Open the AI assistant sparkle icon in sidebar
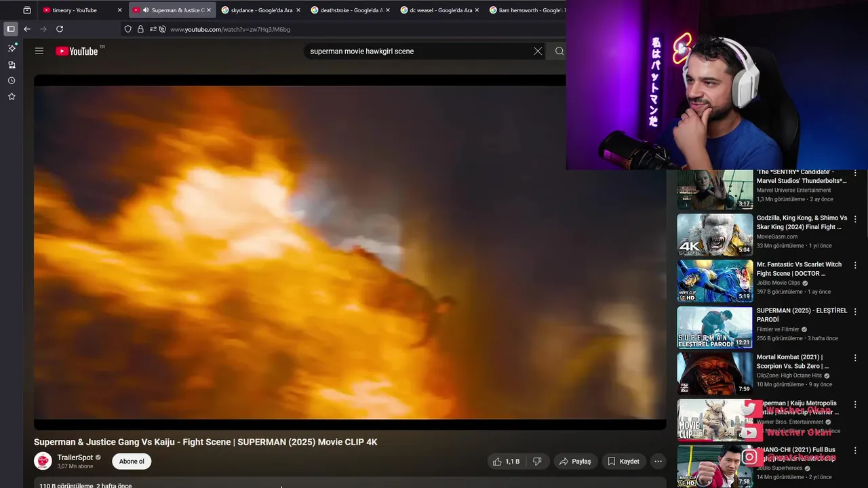Image resolution: width=868 pixels, height=488 pixels. pos(12,48)
